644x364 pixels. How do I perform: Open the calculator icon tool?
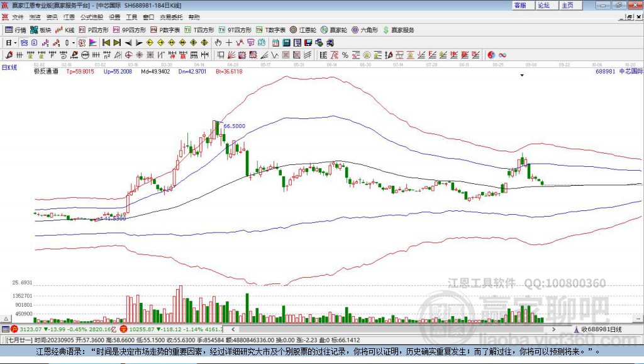(x=286, y=43)
